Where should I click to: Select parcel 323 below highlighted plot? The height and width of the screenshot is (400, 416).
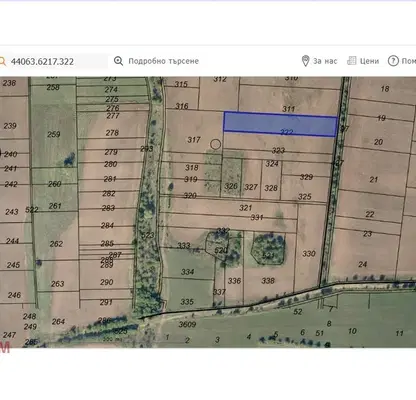[278, 151]
